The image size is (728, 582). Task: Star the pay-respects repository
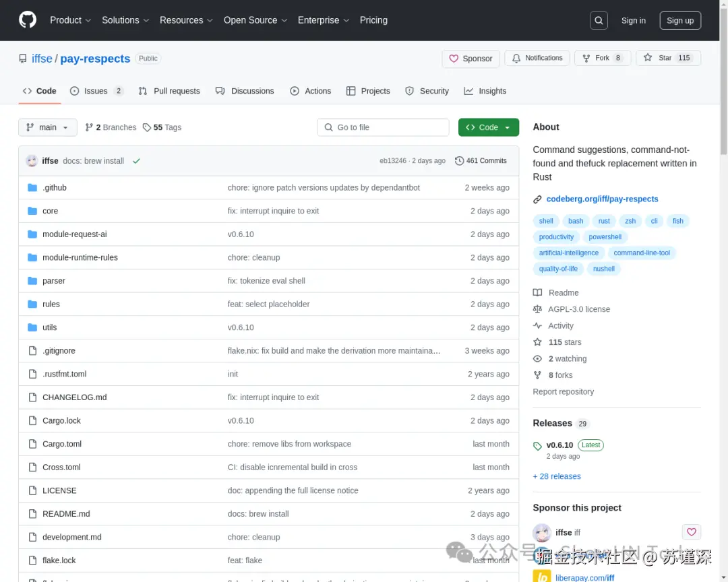tap(667, 58)
